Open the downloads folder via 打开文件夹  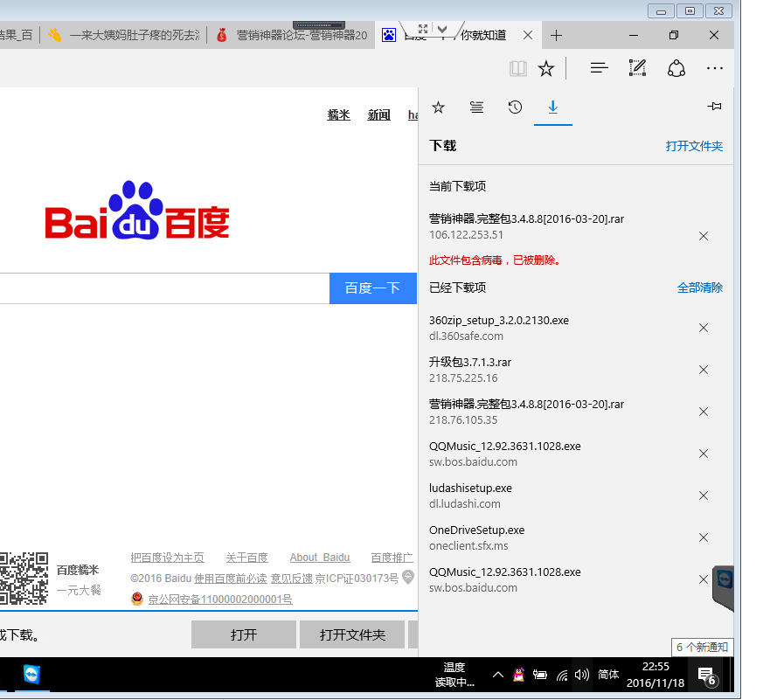tap(695, 145)
